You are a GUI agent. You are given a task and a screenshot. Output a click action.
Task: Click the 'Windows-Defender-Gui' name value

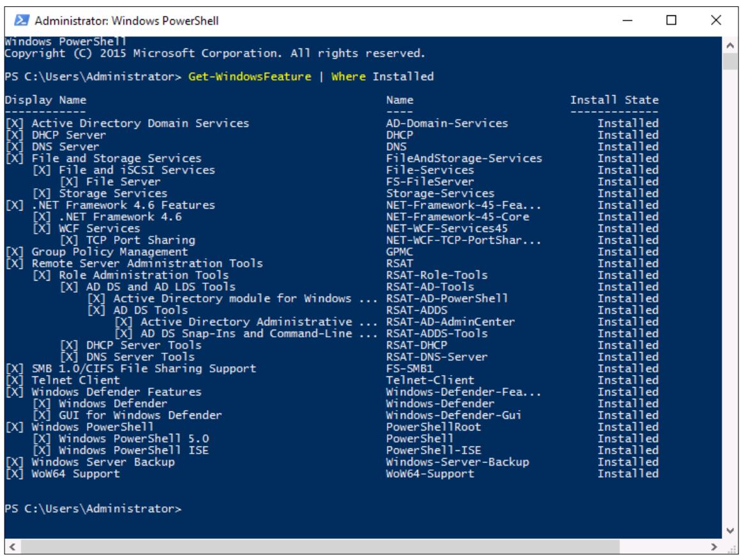coord(453,415)
